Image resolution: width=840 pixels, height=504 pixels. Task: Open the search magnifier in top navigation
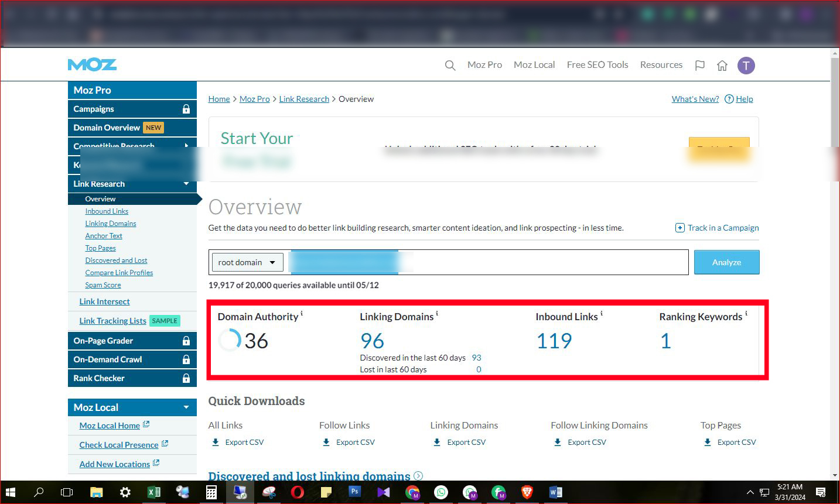[x=450, y=65]
